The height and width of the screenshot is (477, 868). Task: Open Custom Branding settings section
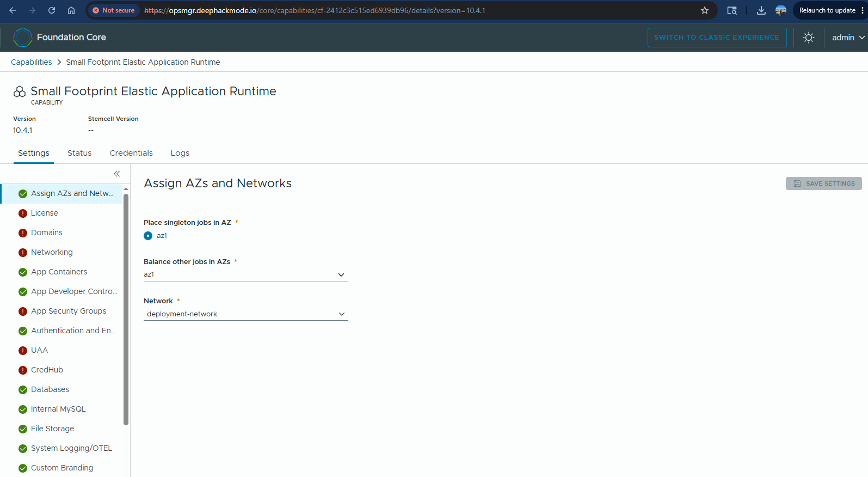coord(62,468)
